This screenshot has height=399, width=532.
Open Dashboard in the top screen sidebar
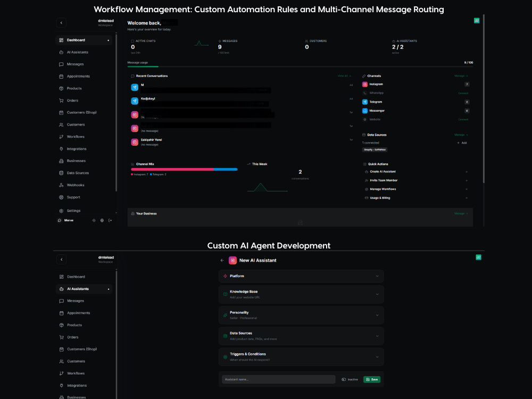(x=84, y=40)
